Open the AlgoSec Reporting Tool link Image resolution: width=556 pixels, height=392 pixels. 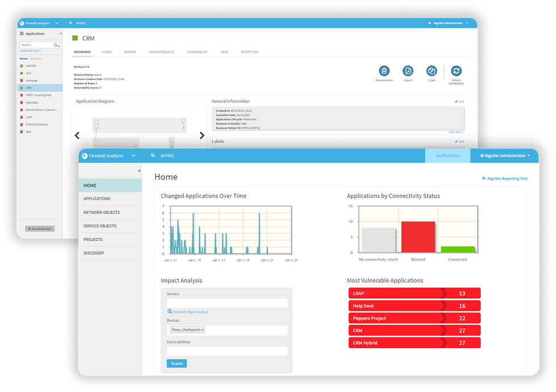click(x=505, y=178)
